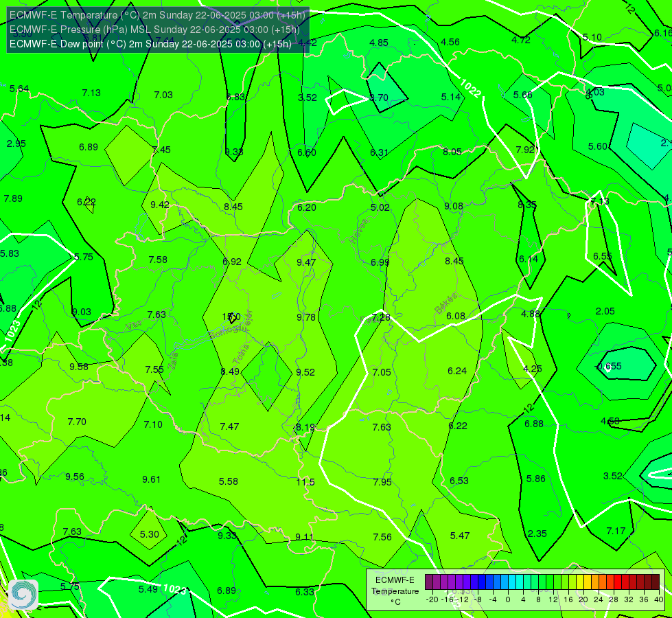Click the 2.05 value on the map
The width and height of the screenshot is (672, 618).
click(605, 311)
